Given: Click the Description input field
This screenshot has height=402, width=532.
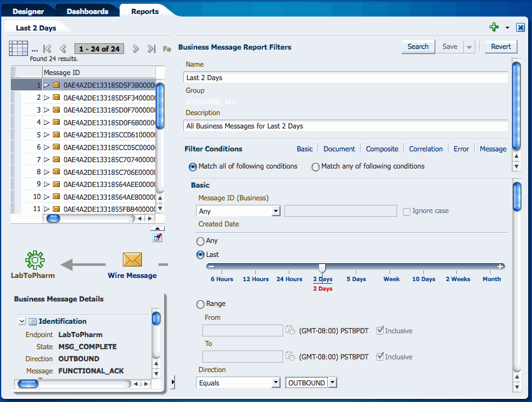Looking at the screenshot, I should click(346, 126).
